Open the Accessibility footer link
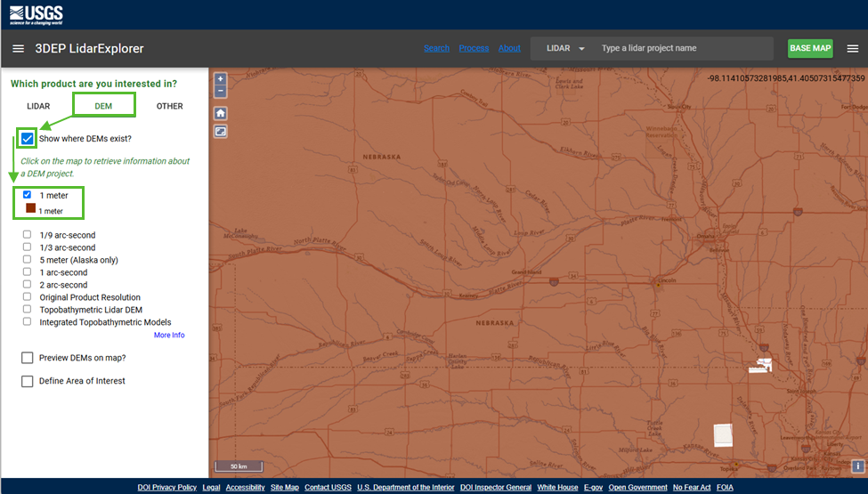Image resolution: width=868 pixels, height=494 pixels. (x=245, y=488)
